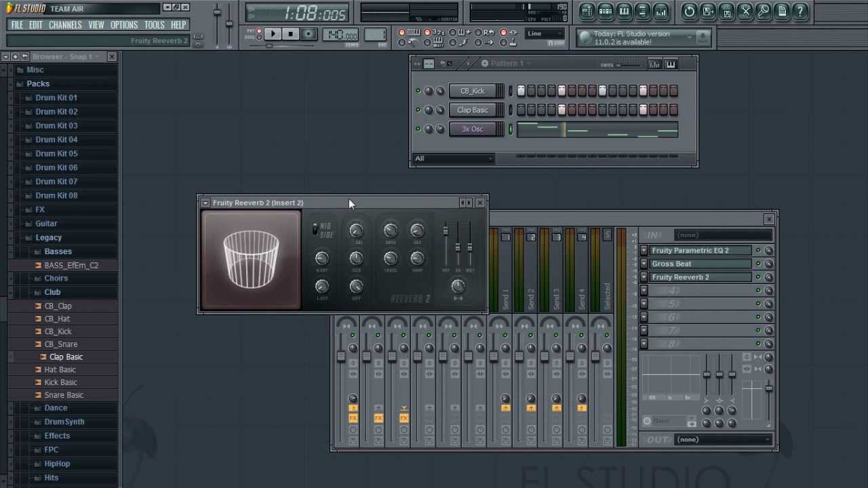Open the VIEW menu

tap(96, 25)
